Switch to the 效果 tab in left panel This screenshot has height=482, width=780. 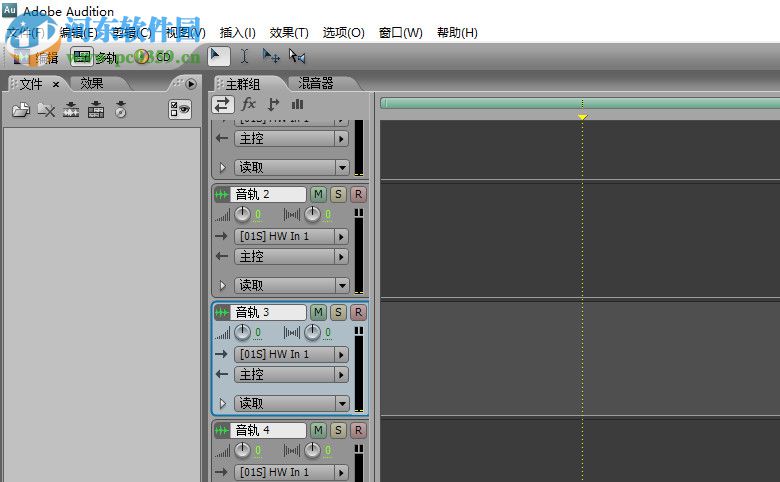pyautogui.click(x=92, y=84)
